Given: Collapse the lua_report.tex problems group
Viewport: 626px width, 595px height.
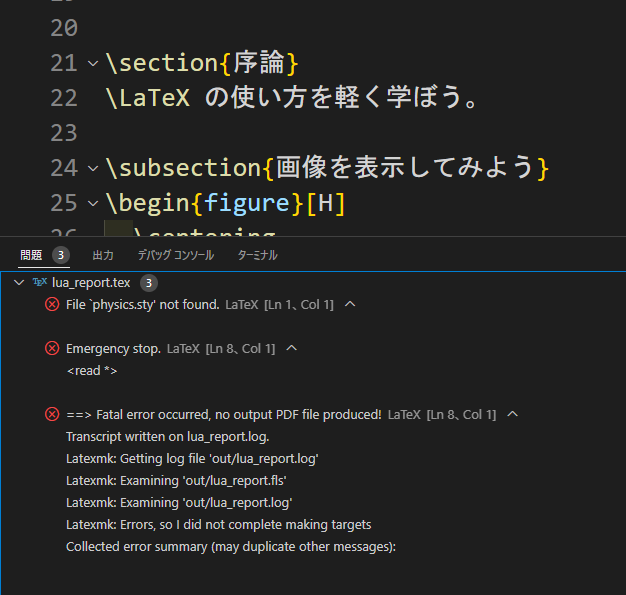Looking at the screenshot, I should point(19,282).
